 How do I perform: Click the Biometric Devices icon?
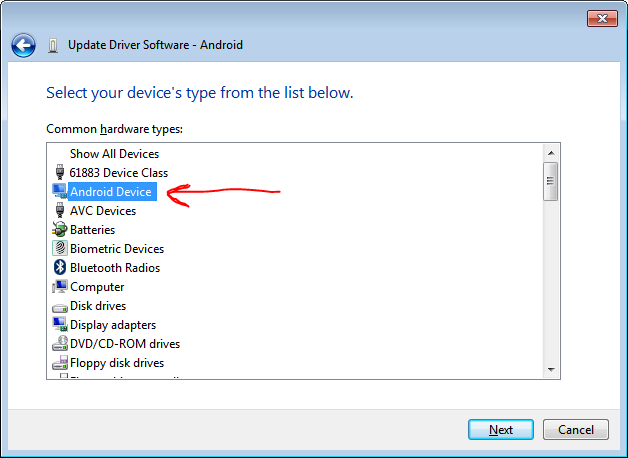(59, 249)
